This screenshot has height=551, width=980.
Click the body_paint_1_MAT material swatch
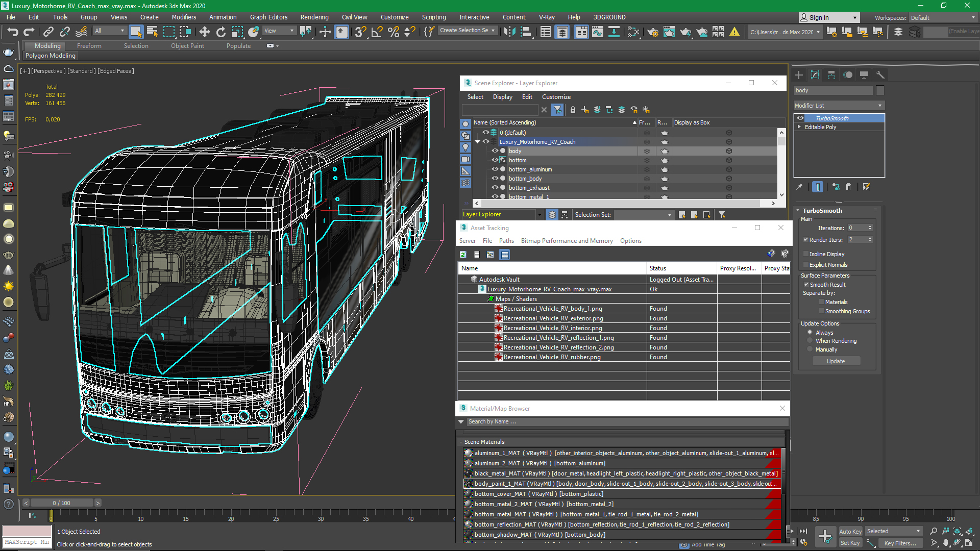coord(469,483)
